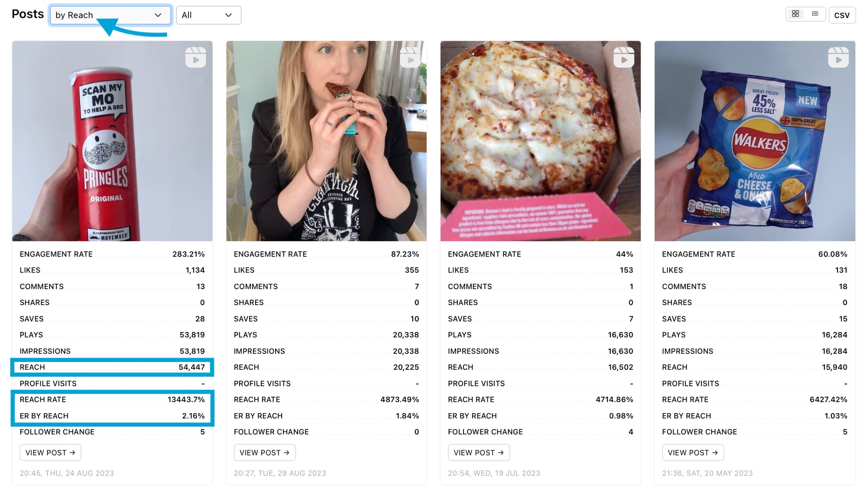The image size is (868, 493).
Task: Open the Sort by Reach dropdown
Action: pos(110,15)
